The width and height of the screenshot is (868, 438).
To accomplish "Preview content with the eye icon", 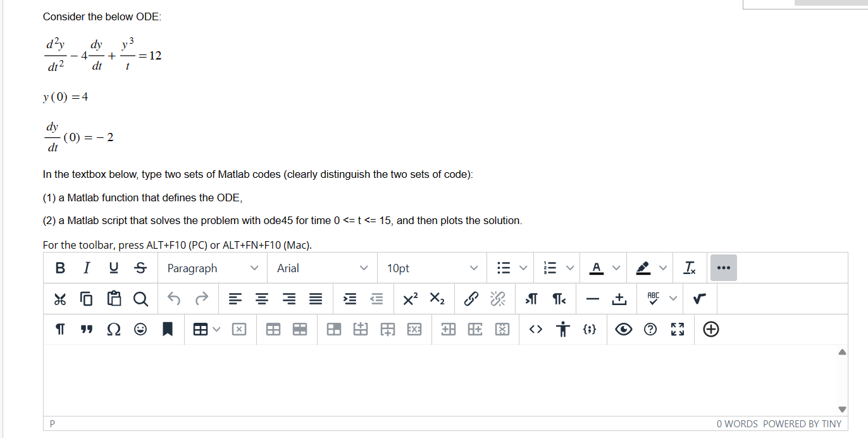I will click(x=623, y=329).
